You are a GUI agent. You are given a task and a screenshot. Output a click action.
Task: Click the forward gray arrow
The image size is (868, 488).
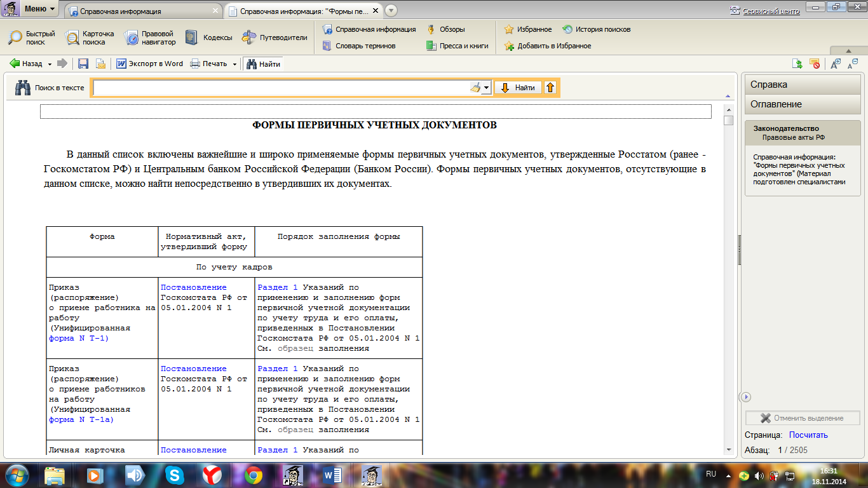click(x=62, y=64)
